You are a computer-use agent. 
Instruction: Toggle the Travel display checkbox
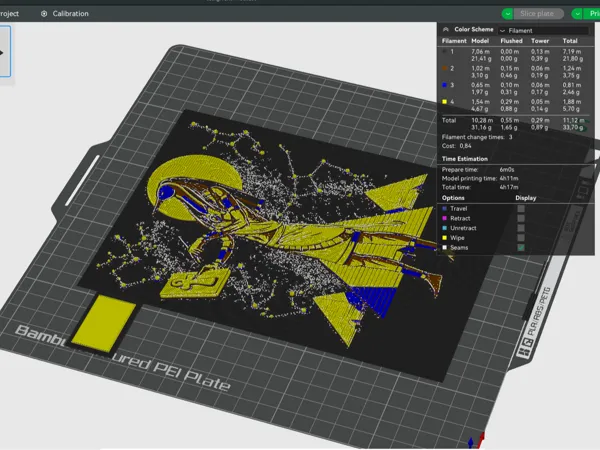521,209
